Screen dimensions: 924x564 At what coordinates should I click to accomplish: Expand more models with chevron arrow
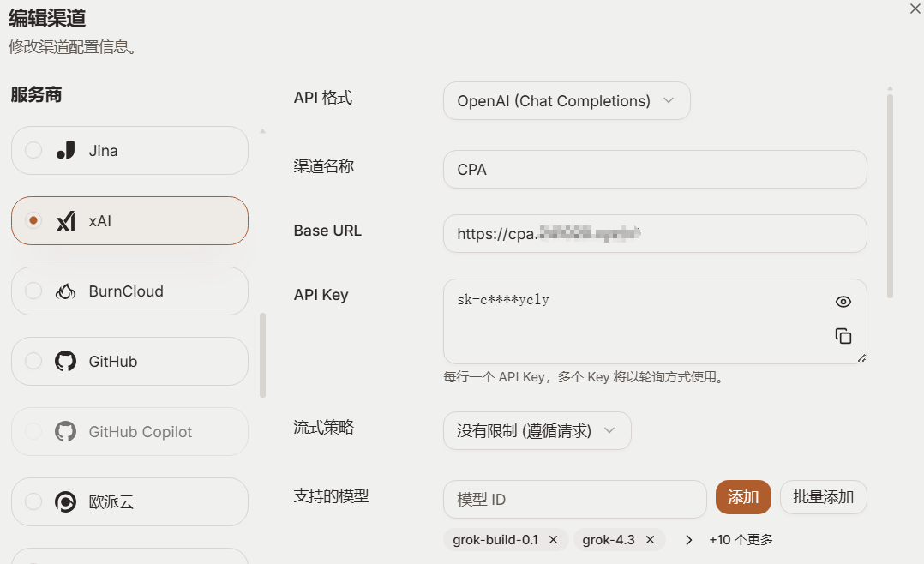pos(688,540)
